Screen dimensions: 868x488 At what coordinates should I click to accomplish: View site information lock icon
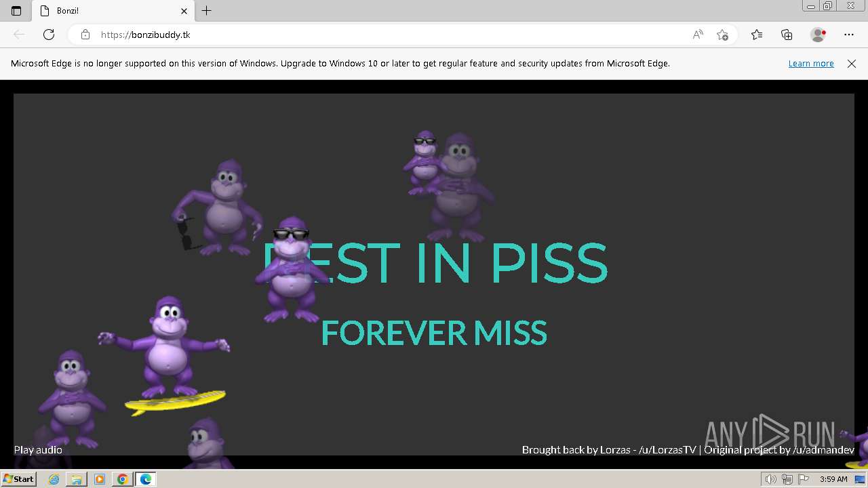coord(85,35)
